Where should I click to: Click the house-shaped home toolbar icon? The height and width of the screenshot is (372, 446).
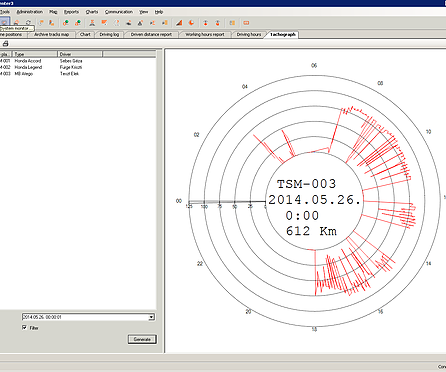[16, 22]
